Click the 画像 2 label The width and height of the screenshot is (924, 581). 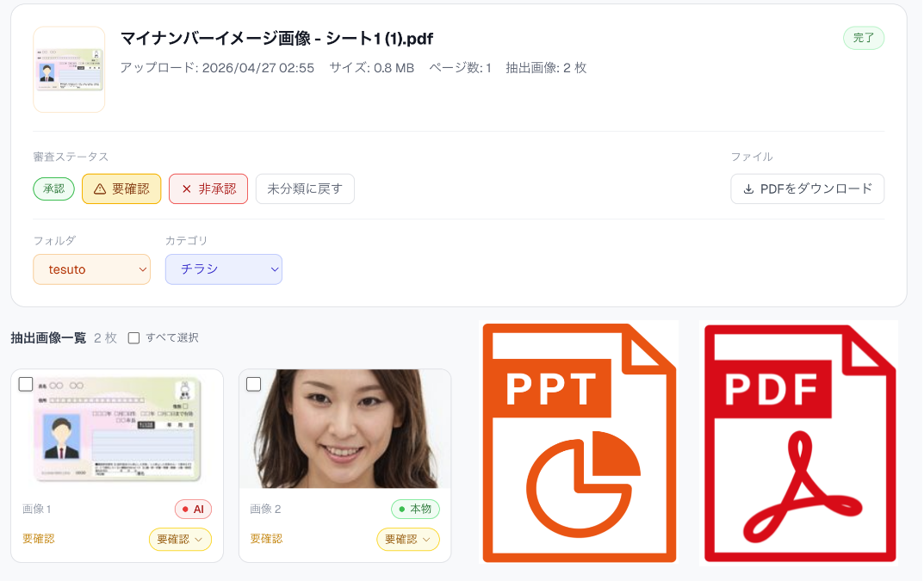[x=265, y=509]
